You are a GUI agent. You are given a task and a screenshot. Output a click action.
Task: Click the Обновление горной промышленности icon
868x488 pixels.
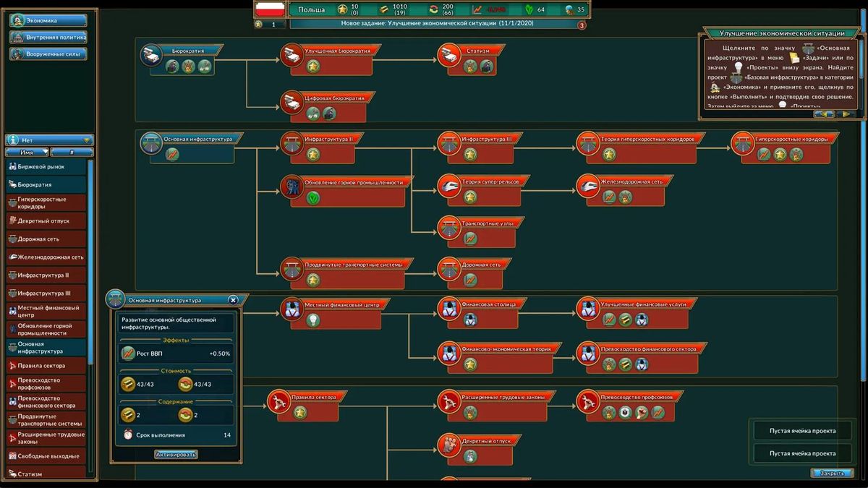(x=292, y=187)
